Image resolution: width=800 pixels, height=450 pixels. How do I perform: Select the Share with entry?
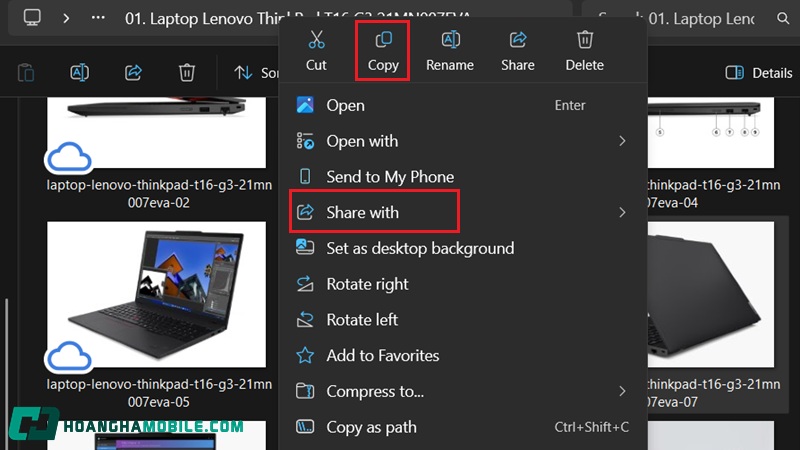coord(463,212)
